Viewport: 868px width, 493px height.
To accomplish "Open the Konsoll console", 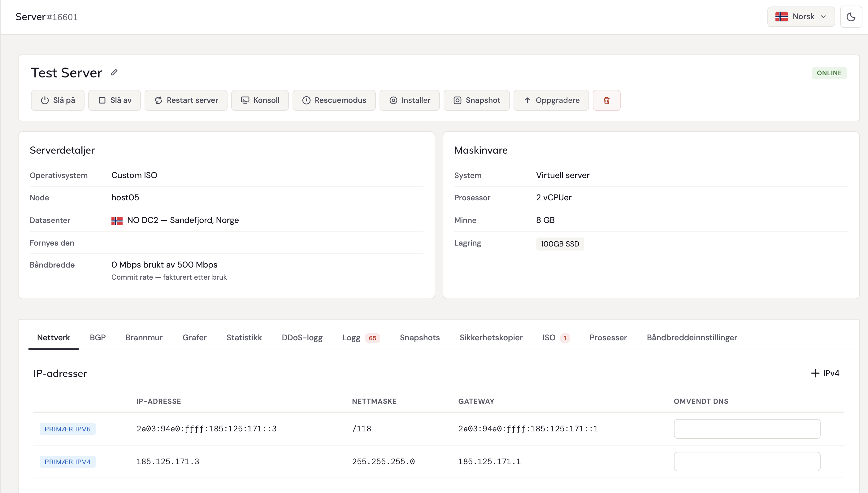I will pos(260,100).
